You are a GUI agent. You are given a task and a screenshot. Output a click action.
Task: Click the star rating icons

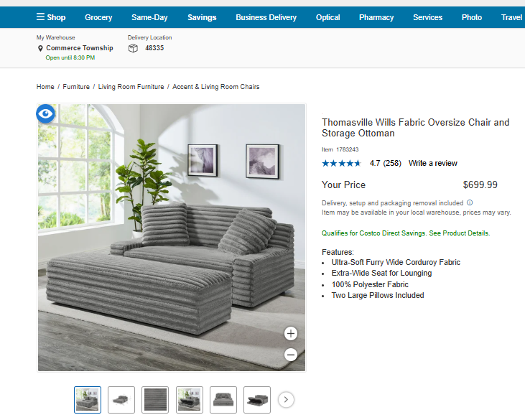tap(341, 163)
